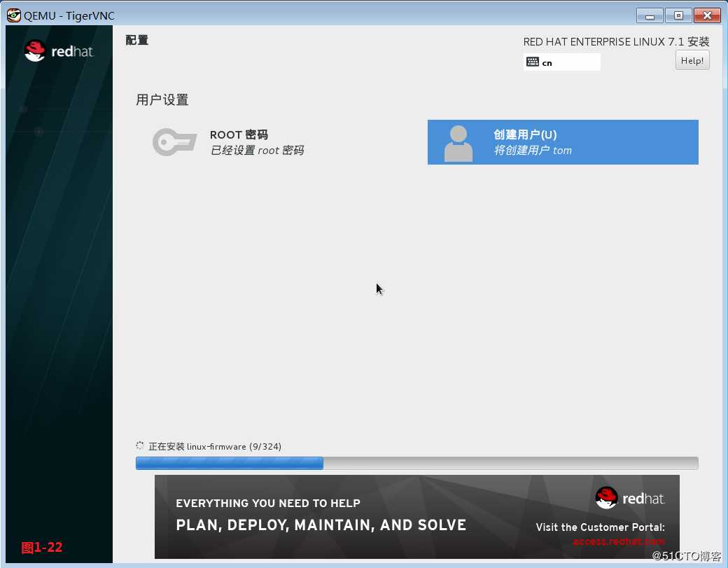This screenshot has width=728, height=568.
Task: Open the ROOT password key icon
Action: 174,141
